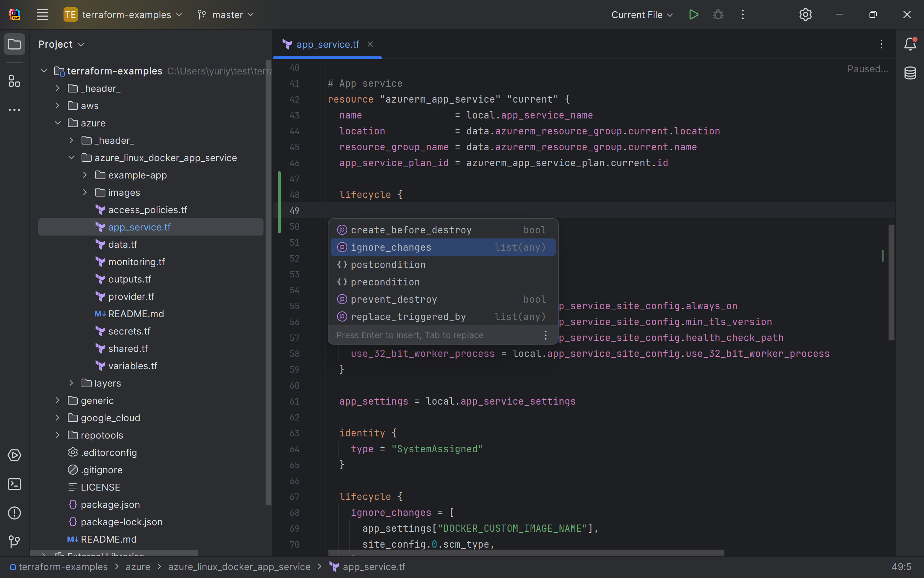
Task: Open README.md in azure_linux_docker_app_service
Action: [136, 314]
